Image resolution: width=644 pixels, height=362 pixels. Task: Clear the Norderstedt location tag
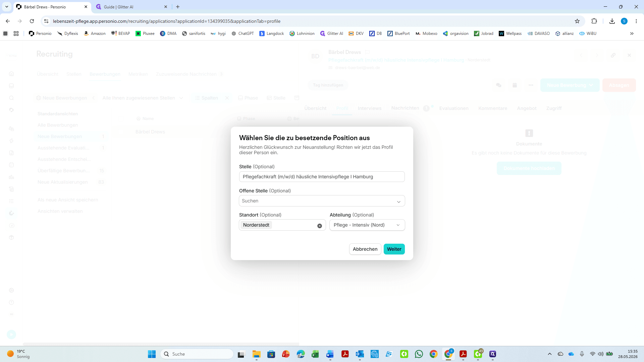(x=320, y=226)
